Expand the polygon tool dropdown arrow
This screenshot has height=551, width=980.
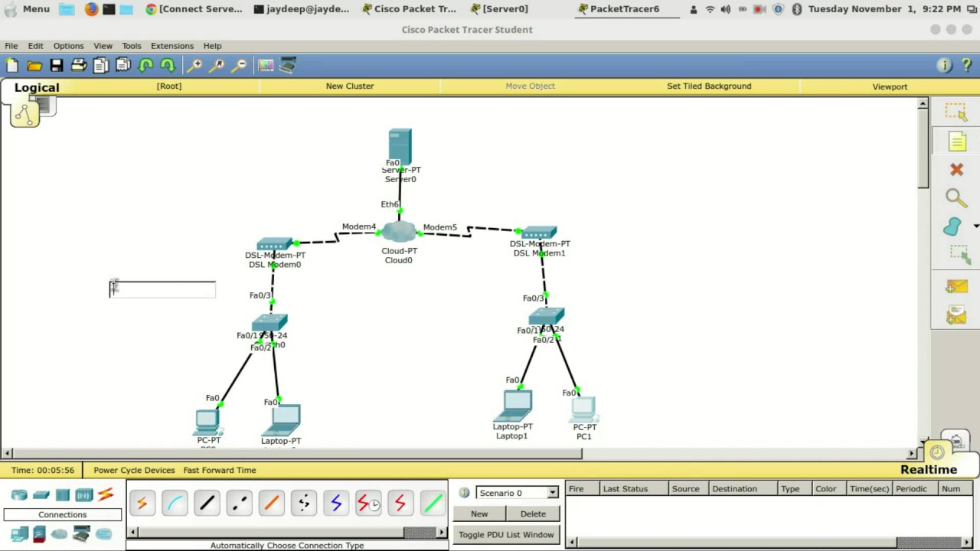click(x=975, y=227)
